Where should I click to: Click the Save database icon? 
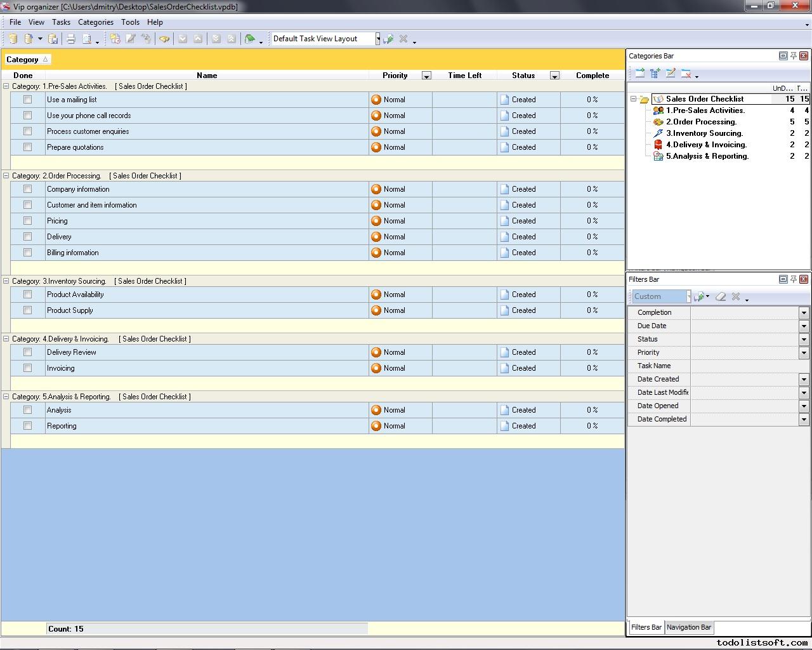[x=53, y=39]
